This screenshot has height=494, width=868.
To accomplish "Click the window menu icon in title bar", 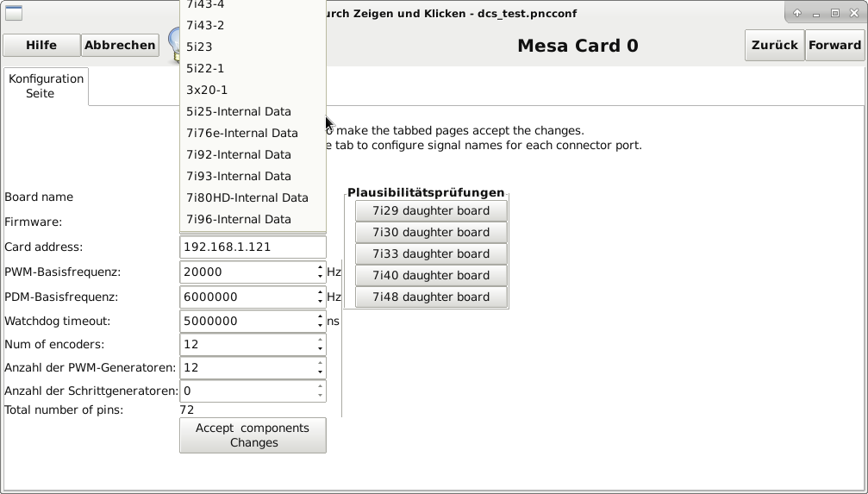I will click(14, 13).
